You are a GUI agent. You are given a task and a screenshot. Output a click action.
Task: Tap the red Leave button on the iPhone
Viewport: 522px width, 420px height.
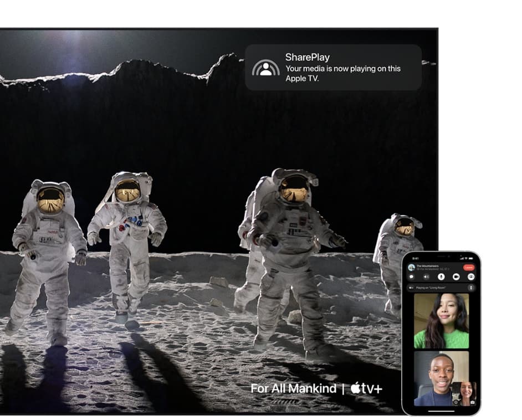(x=469, y=268)
